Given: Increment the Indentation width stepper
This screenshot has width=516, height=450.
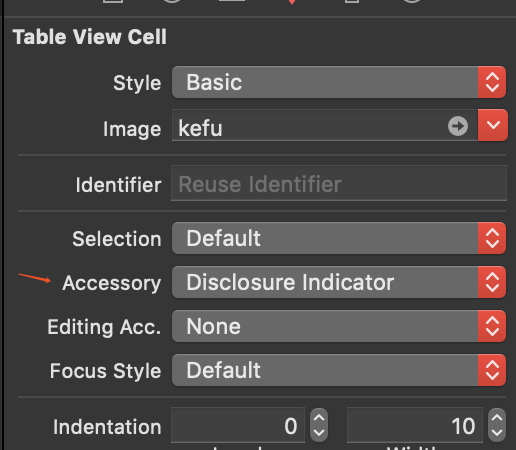Looking at the screenshot, I should tap(497, 418).
